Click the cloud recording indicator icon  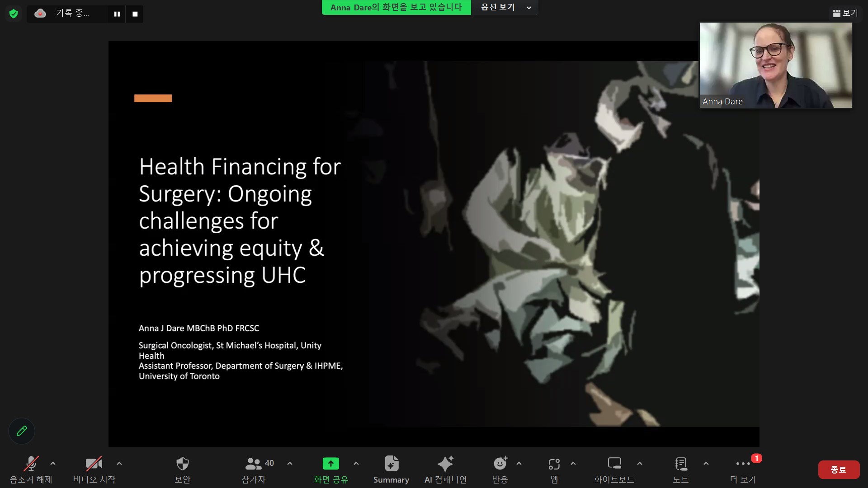40,14
